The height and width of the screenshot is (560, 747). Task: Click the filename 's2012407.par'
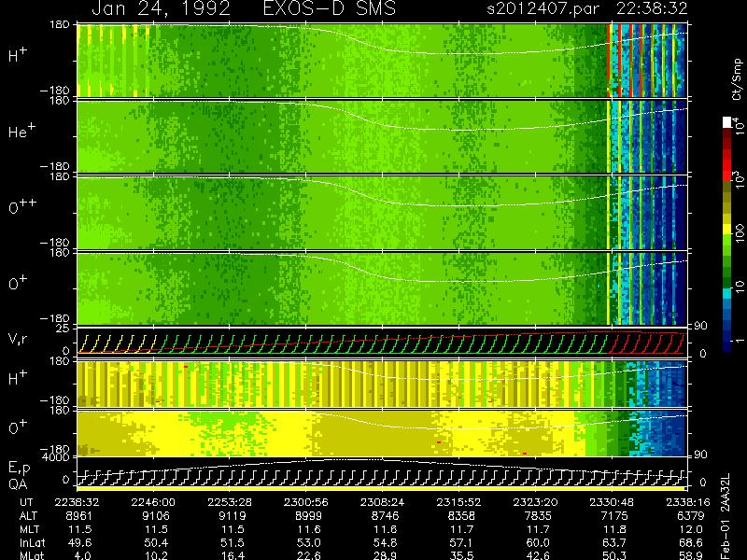pos(543,9)
